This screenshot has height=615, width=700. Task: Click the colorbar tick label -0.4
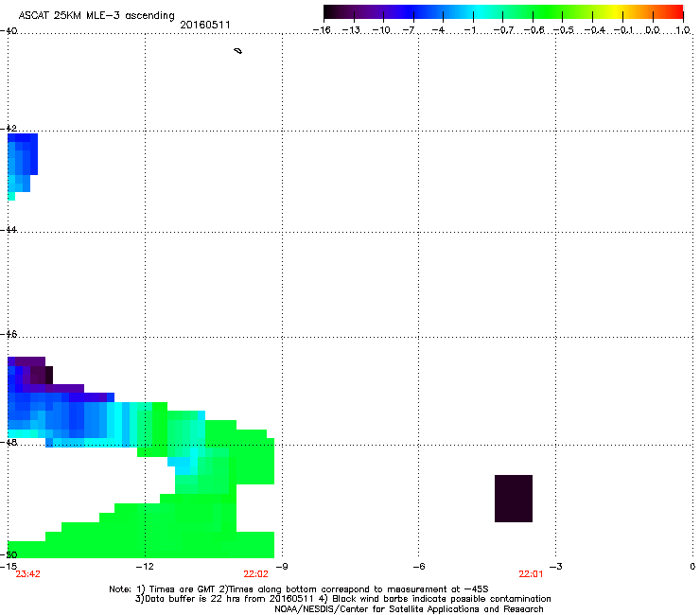595,30
